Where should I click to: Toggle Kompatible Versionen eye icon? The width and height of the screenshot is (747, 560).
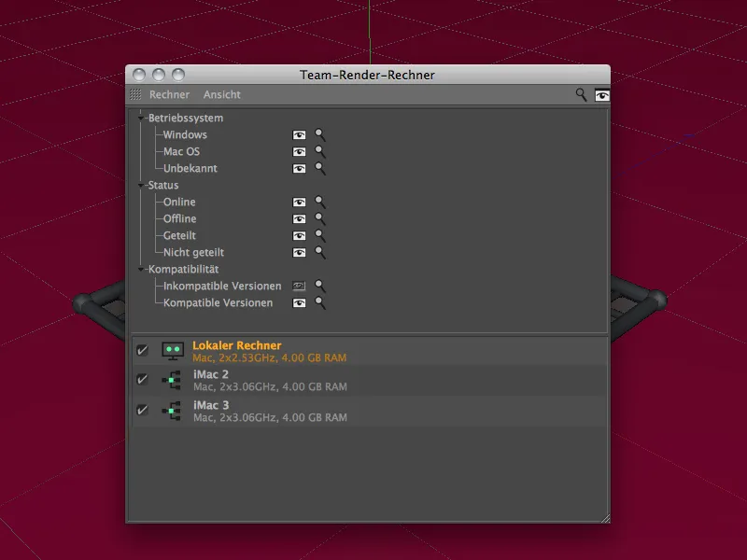point(299,302)
